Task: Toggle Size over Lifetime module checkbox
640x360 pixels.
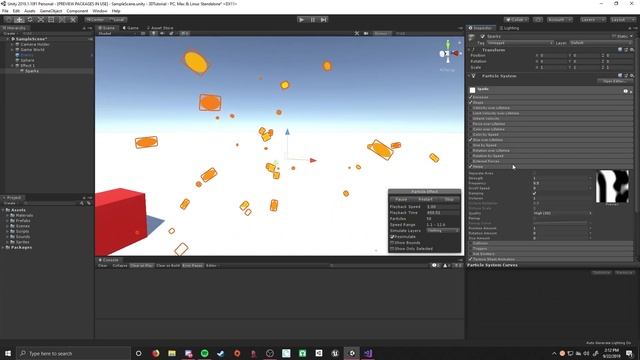Action: tap(471, 140)
